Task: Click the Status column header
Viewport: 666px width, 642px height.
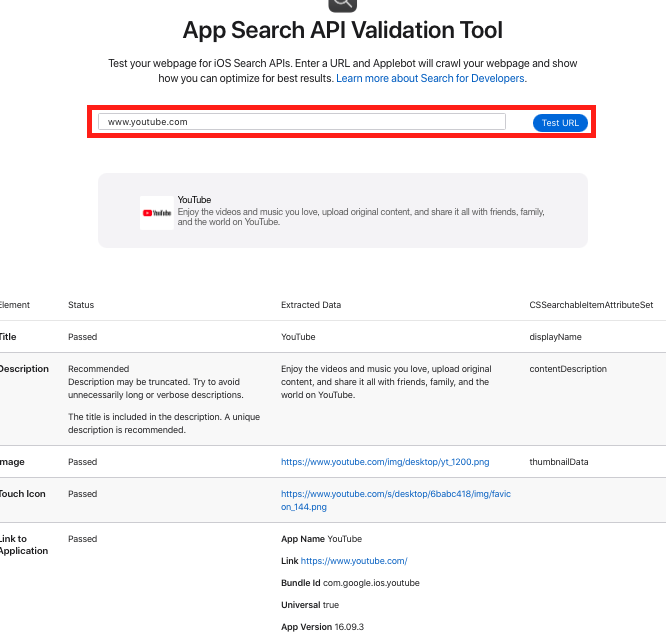Action: 81,305
